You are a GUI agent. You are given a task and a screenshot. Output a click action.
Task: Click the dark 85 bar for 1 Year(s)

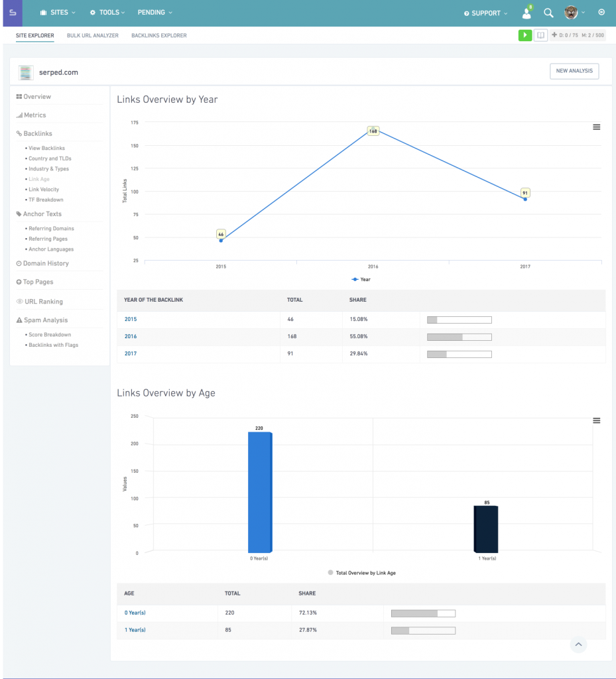(x=485, y=529)
